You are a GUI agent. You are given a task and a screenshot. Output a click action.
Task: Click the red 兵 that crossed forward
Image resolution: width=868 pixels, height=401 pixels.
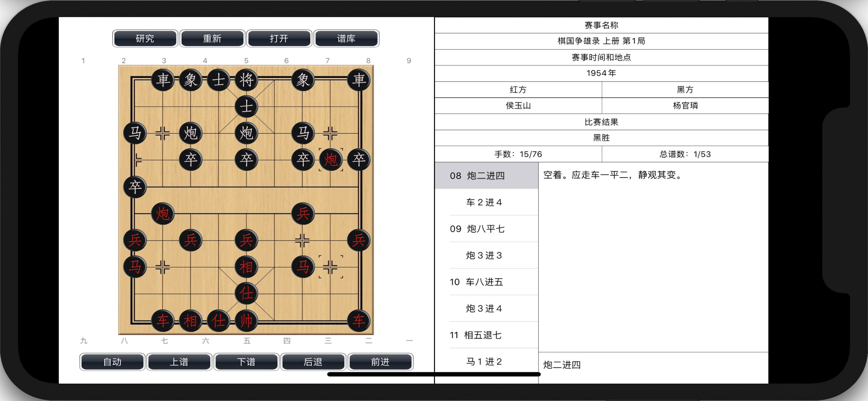point(303,213)
